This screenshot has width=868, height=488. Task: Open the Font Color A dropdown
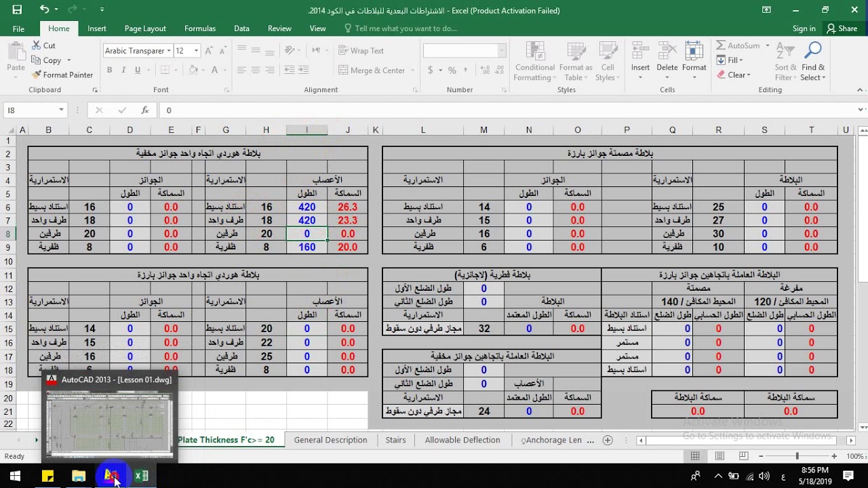coord(224,70)
